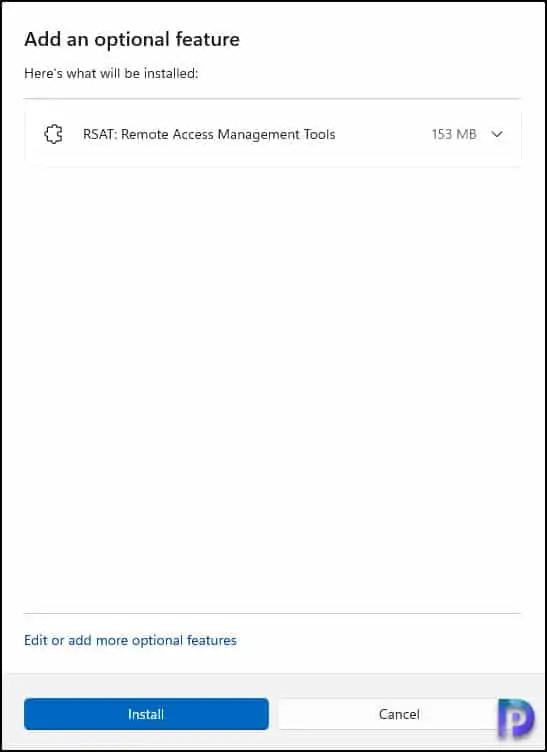The height and width of the screenshot is (752, 547).
Task: Click the footer area between Install and Cancel
Action: coord(273,714)
